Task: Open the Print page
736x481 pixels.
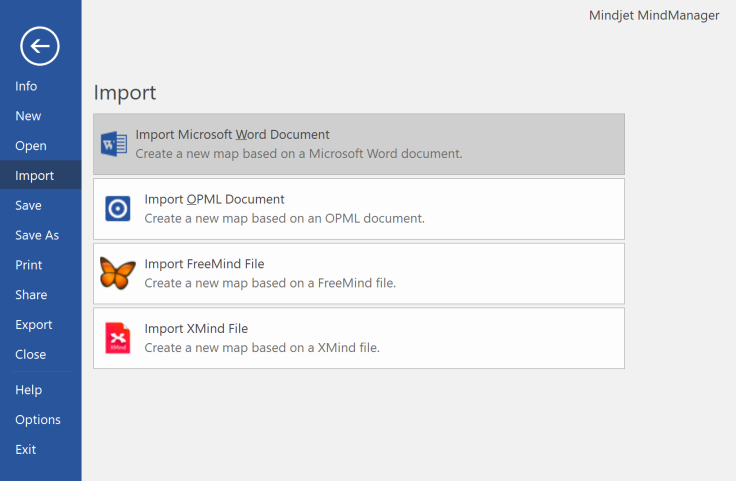Action: click(x=28, y=265)
